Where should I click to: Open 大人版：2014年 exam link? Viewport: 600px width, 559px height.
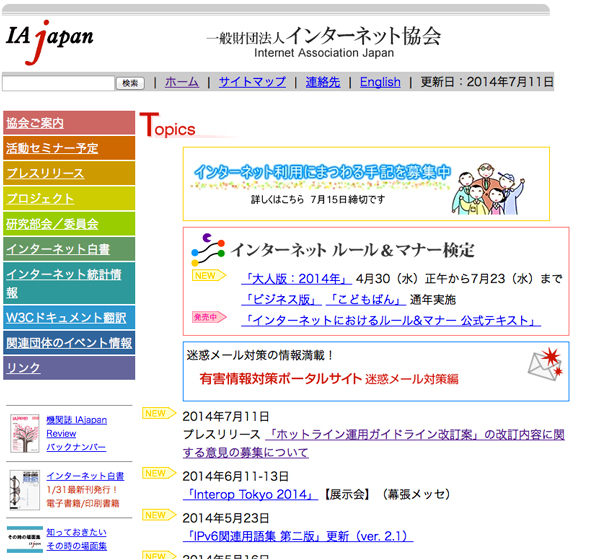[x=296, y=278]
